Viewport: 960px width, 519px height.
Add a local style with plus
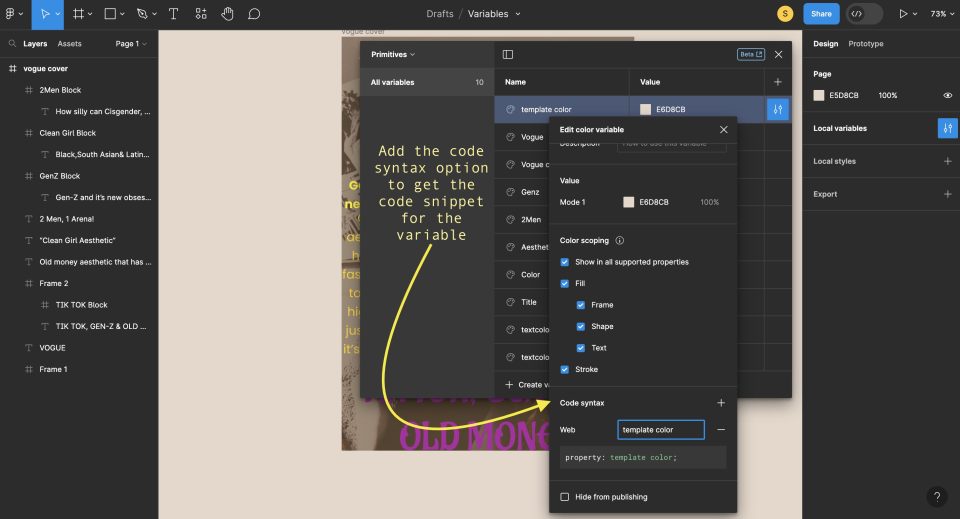click(947, 161)
